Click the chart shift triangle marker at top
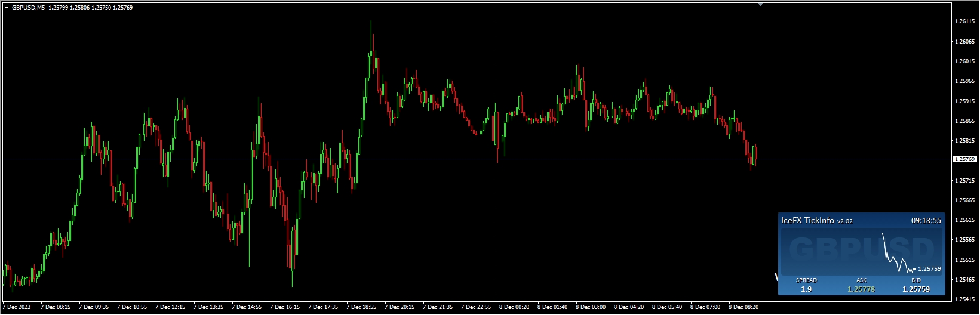The image size is (980, 315). pos(760,4)
